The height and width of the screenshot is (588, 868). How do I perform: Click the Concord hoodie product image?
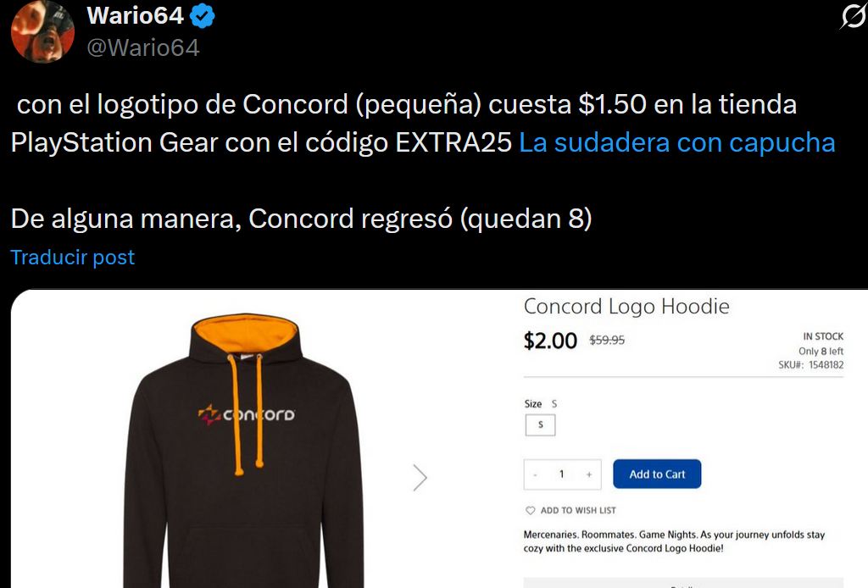243,449
